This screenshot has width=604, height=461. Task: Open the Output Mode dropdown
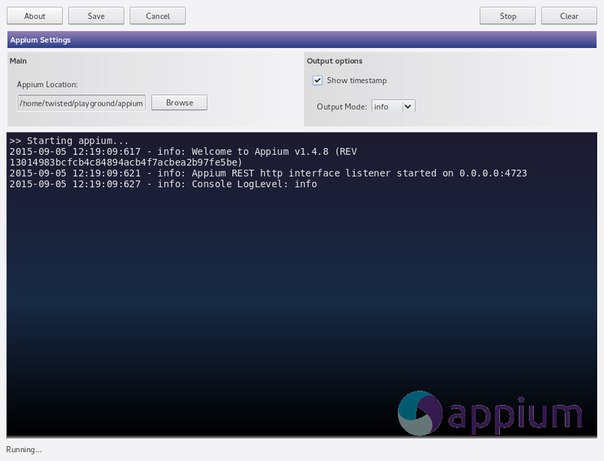(x=393, y=107)
